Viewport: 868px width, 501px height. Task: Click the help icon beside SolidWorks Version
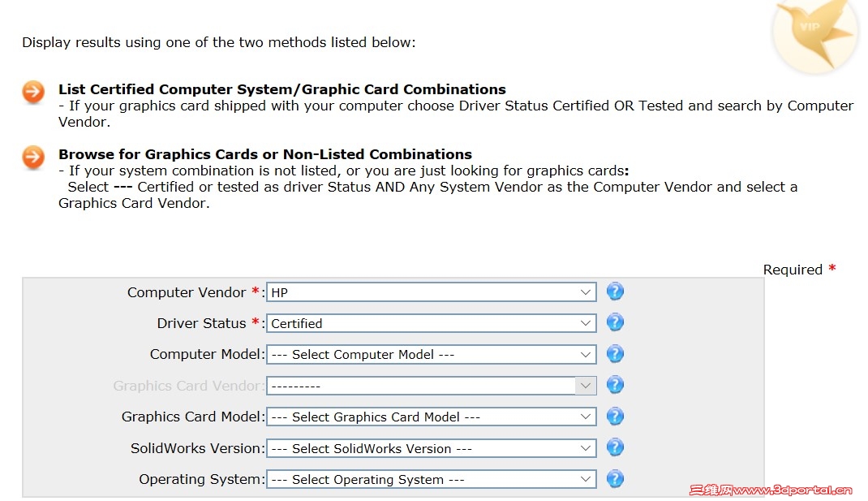click(615, 447)
